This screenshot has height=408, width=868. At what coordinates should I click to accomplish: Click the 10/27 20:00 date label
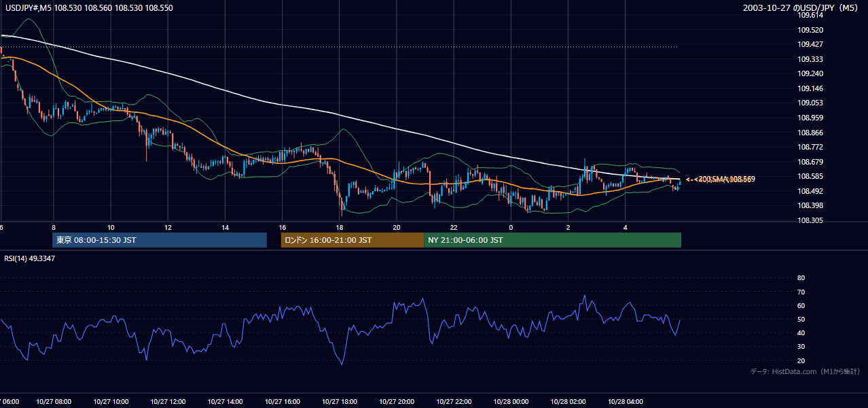396,402
